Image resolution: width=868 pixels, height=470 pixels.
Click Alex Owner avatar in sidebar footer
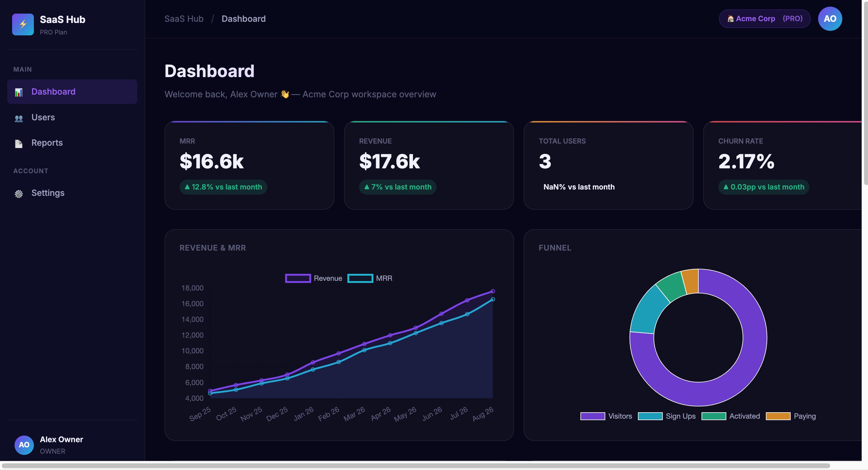point(24,445)
